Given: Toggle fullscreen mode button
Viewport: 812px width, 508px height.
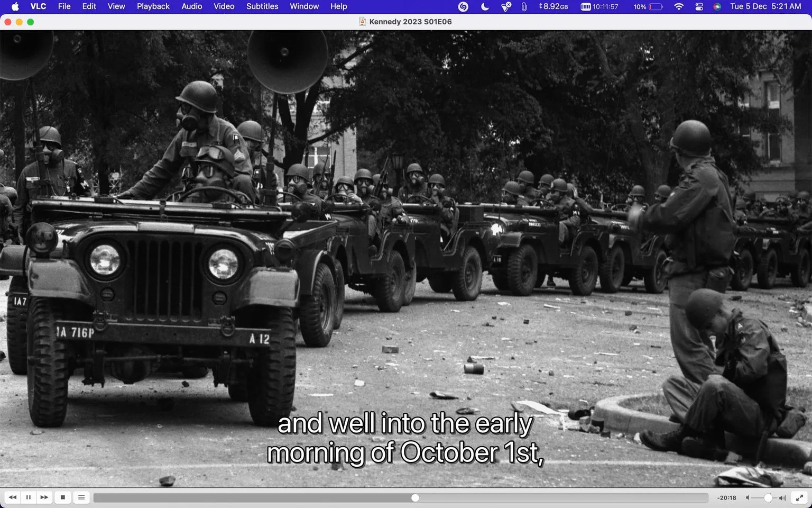Looking at the screenshot, I should 799,497.
